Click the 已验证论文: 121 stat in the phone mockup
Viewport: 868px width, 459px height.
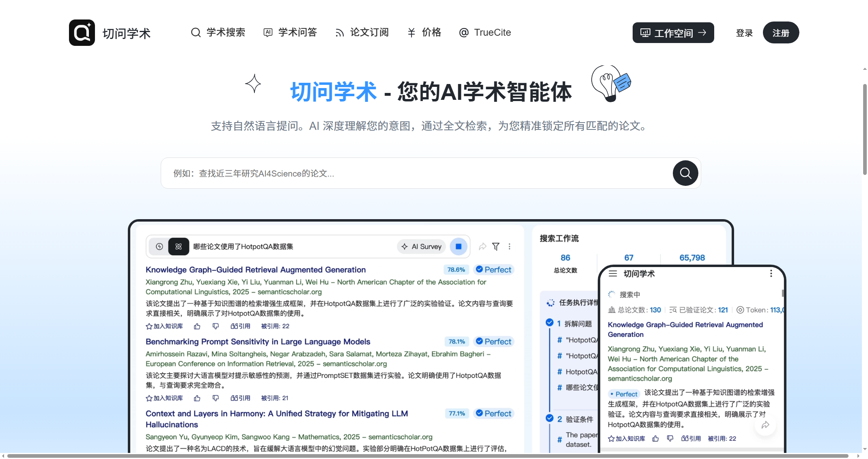(699, 310)
